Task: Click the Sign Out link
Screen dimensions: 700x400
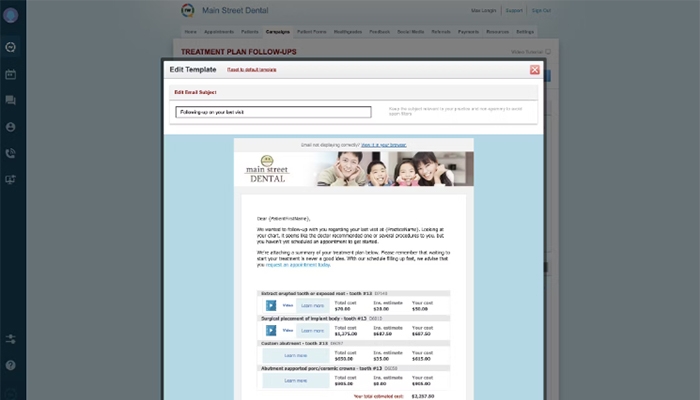Action: (x=541, y=10)
